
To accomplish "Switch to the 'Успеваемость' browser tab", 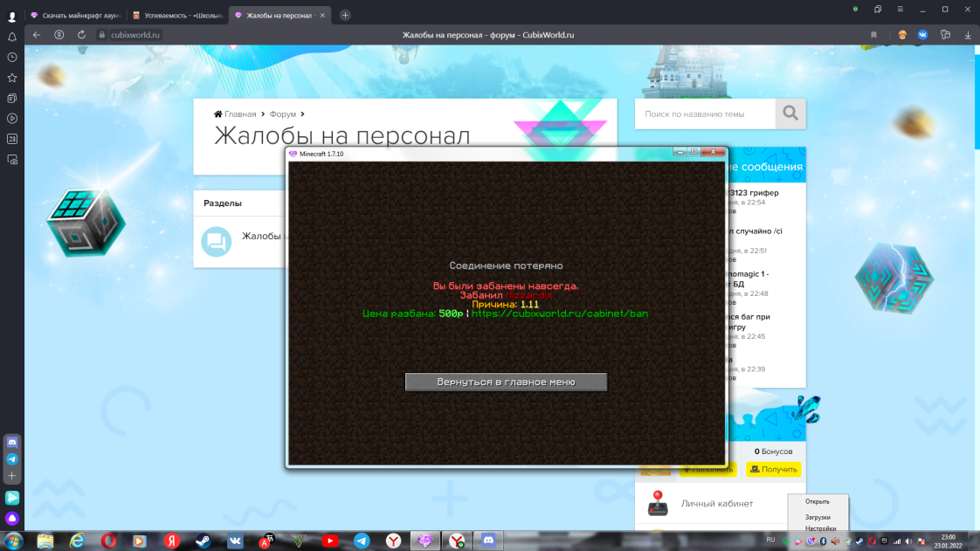I will click(176, 15).
